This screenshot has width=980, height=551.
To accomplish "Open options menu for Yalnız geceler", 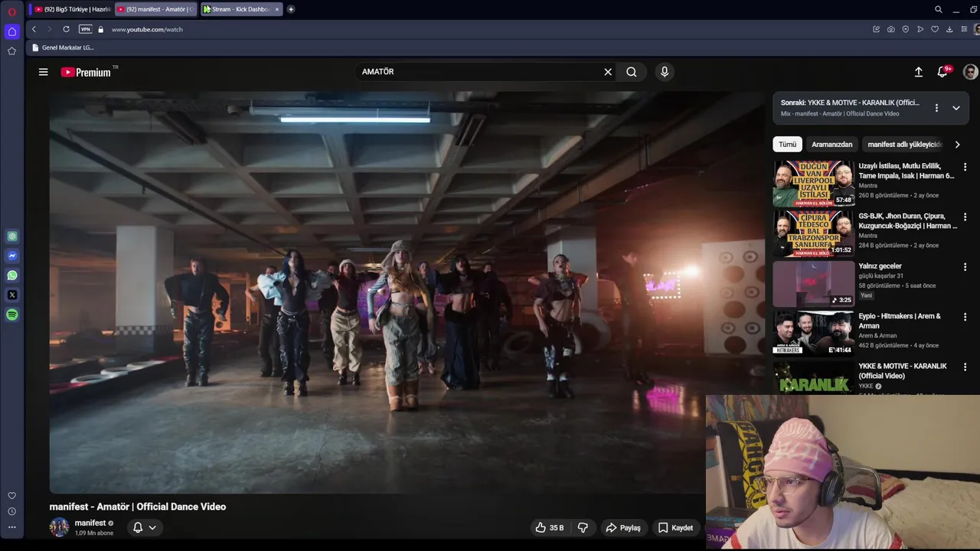I will coord(965,267).
